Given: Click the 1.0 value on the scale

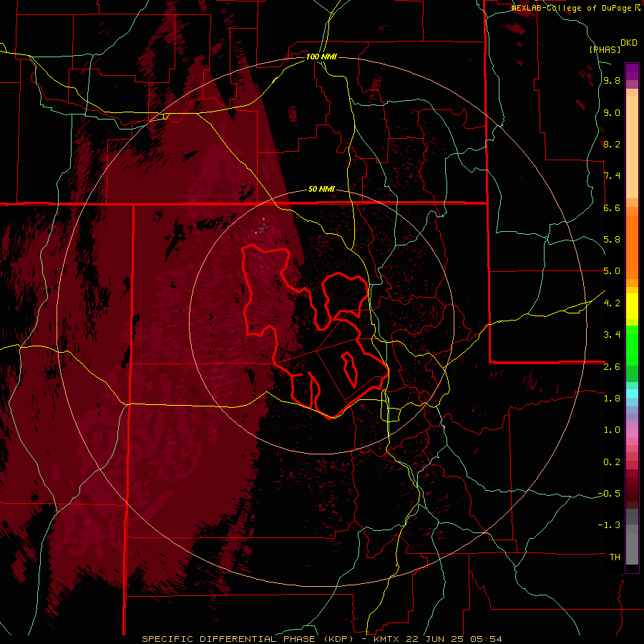Looking at the screenshot, I should click(612, 430).
